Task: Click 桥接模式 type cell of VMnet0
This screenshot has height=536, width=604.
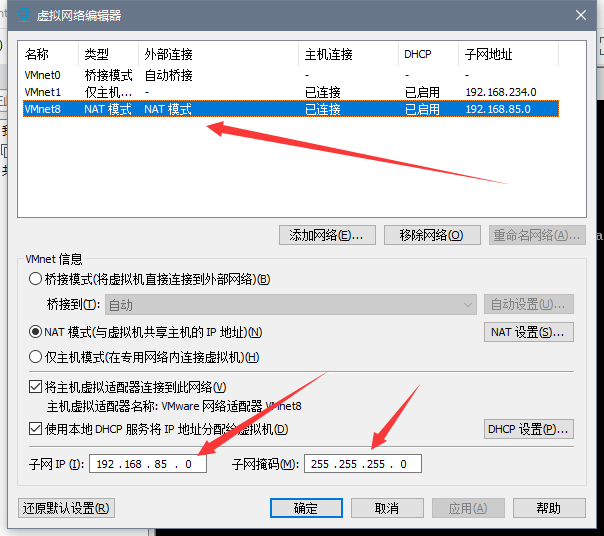Action: (108, 75)
